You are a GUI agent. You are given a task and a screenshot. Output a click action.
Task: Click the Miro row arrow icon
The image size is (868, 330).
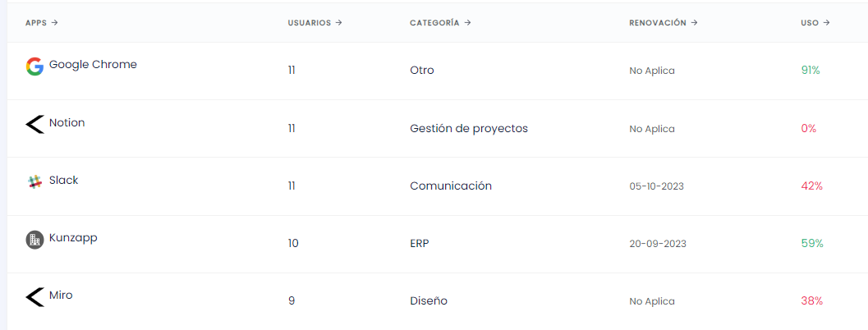tap(34, 297)
